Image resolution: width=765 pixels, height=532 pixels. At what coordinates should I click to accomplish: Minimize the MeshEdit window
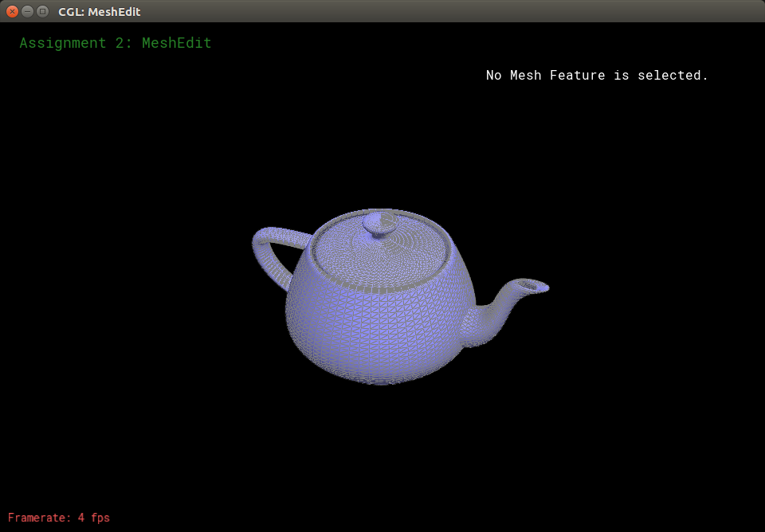click(27, 11)
